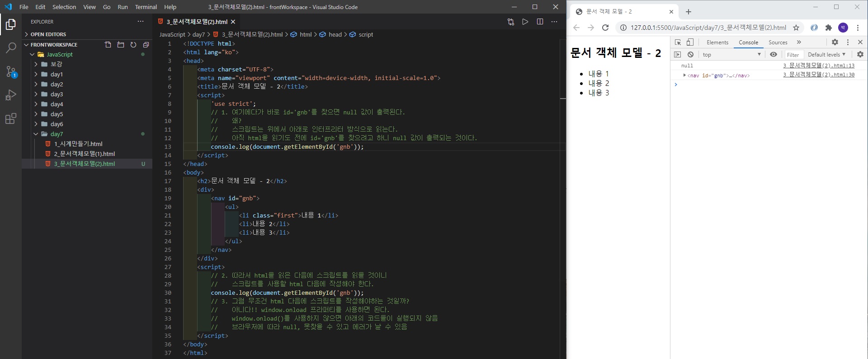Open the File menu
This screenshot has width=868, height=359.
pyautogui.click(x=24, y=7)
